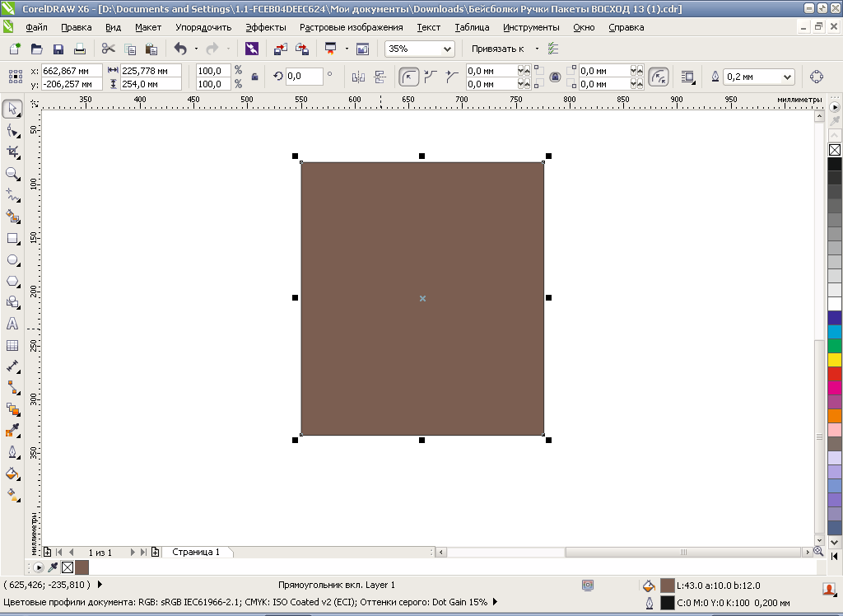Image resolution: width=843 pixels, height=616 pixels.
Task: Toggle chamfered corner mode
Action: tap(452, 77)
